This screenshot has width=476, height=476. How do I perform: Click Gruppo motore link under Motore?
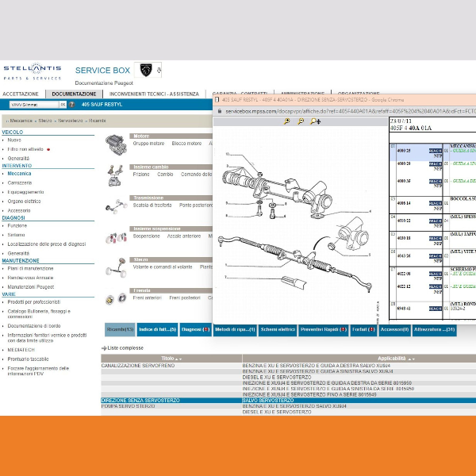(148, 144)
